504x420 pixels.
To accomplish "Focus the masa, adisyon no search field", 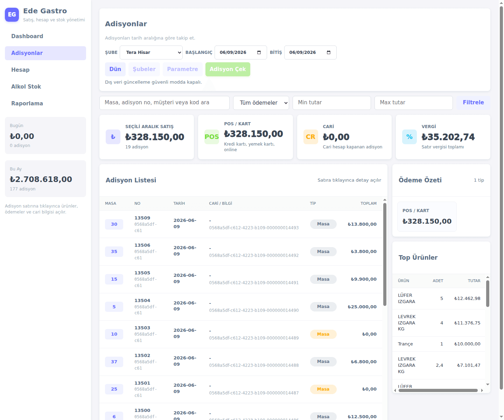I will click(164, 103).
